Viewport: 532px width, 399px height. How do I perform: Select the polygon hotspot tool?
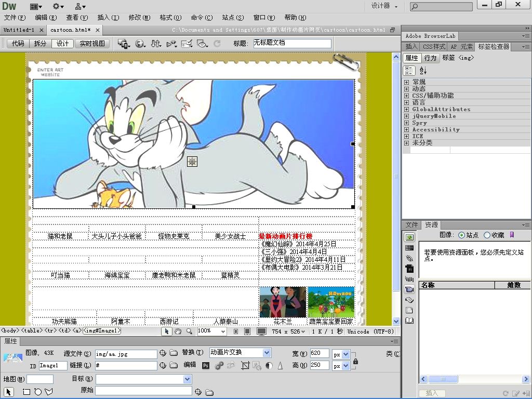coord(49,392)
